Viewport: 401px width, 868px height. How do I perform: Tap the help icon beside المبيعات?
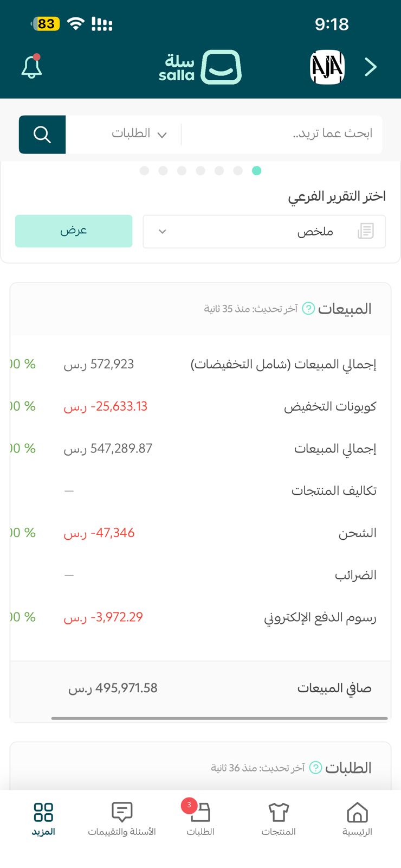(308, 309)
